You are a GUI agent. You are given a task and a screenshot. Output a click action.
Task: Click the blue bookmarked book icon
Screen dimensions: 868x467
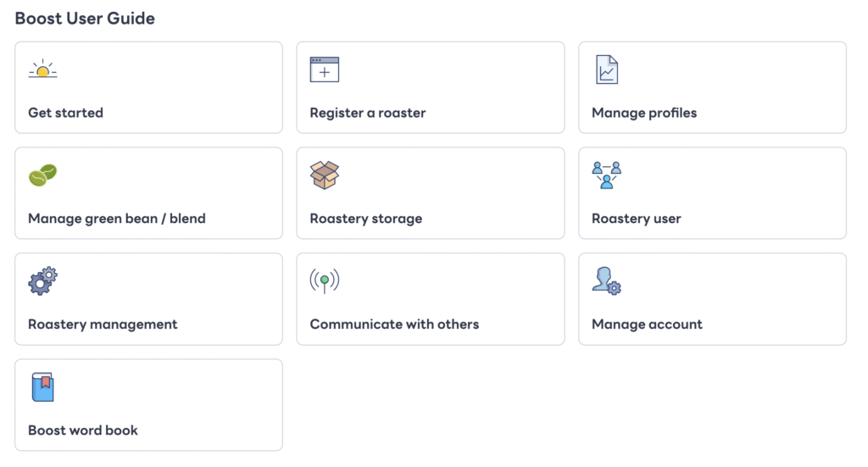[42, 386]
